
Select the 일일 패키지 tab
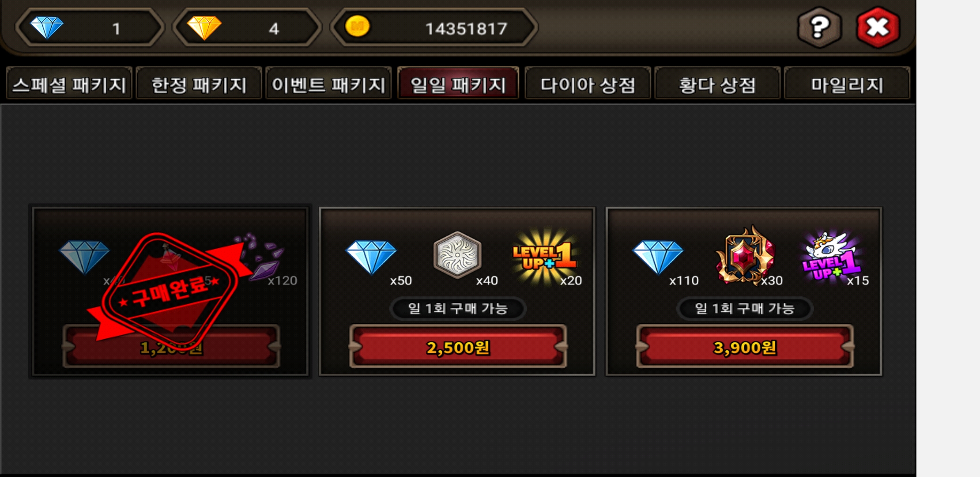pyautogui.click(x=458, y=83)
